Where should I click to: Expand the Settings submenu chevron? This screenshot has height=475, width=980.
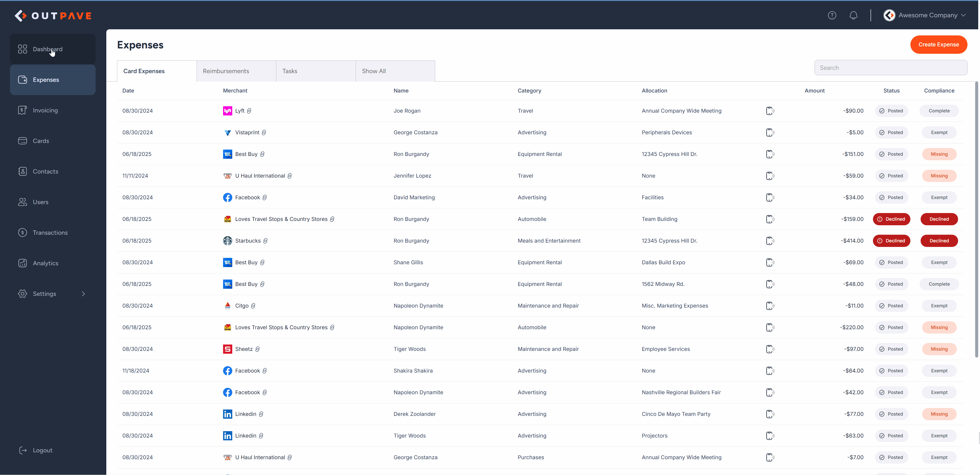coord(83,294)
